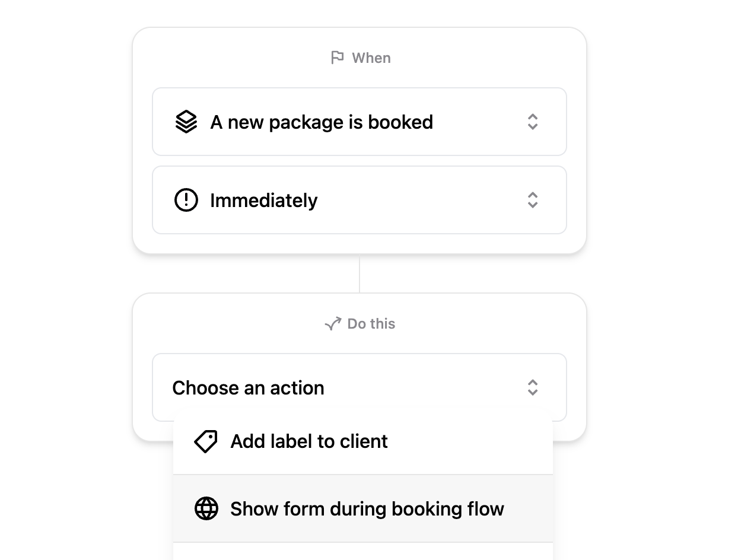This screenshot has width=738, height=560.
Task: Click the Immediately label text
Action: pyautogui.click(x=264, y=201)
